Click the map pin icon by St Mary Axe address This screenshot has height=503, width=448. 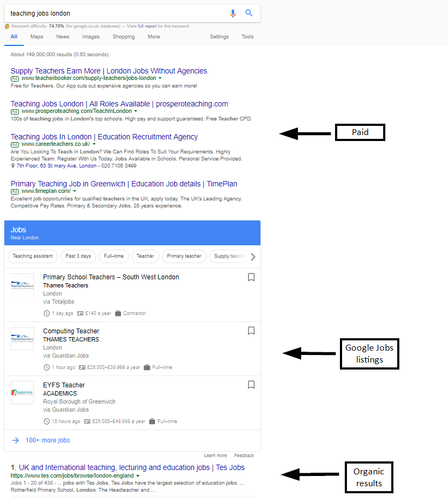13,166
